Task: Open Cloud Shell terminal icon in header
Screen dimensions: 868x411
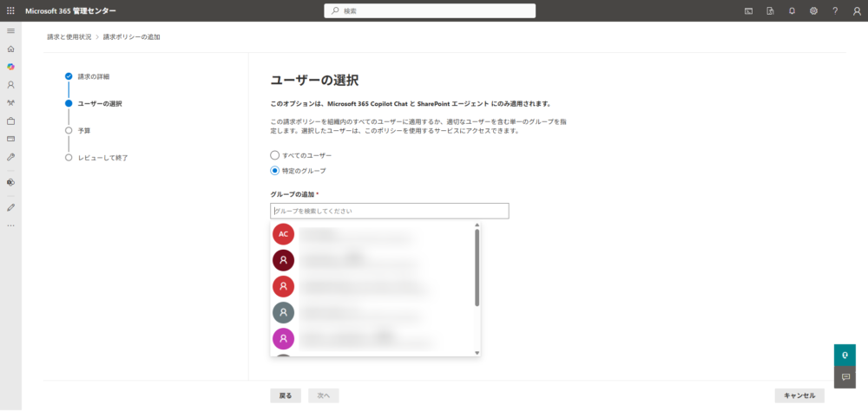Action: pyautogui.click(x=748, y=10)
